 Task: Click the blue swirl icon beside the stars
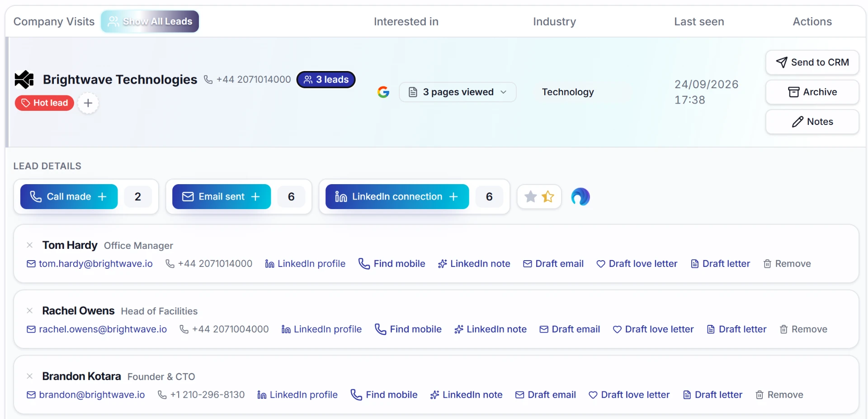click(x=580, y=197)
